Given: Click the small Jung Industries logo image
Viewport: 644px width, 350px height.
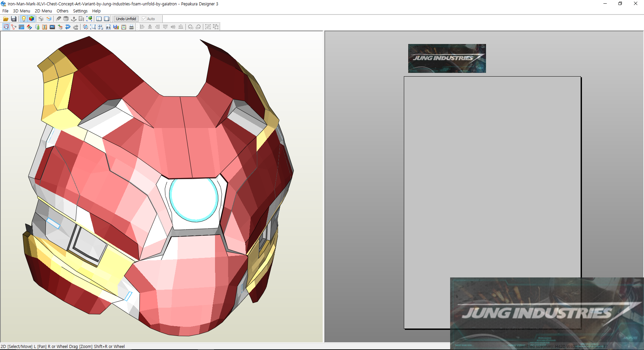Looking at the screenshot, I should 447,58.
